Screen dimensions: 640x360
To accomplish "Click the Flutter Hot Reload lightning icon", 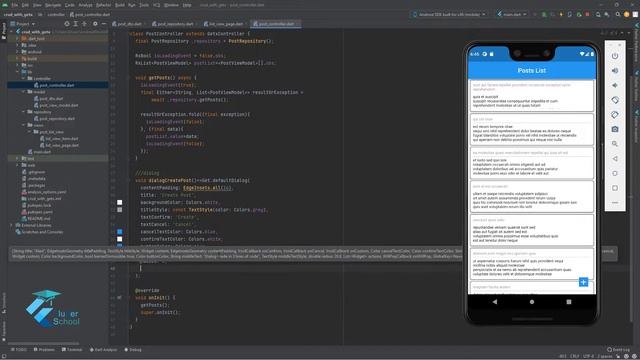I will pos(561,14).
